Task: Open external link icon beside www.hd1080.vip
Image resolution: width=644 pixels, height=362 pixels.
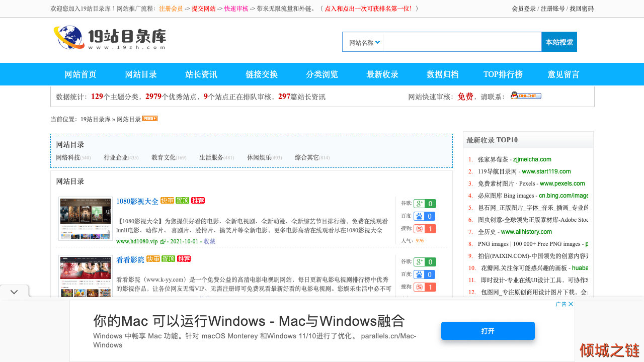Action: tap(163, 242)
